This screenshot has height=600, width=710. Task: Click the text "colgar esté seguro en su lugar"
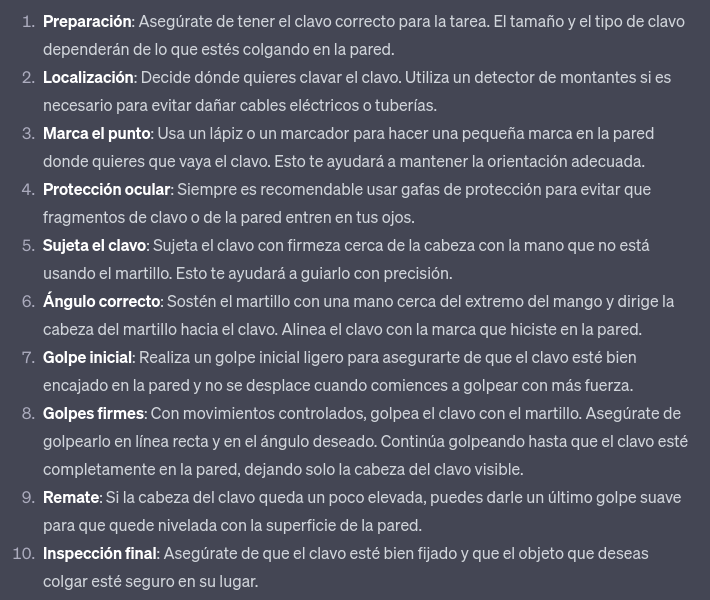(150, 581)
